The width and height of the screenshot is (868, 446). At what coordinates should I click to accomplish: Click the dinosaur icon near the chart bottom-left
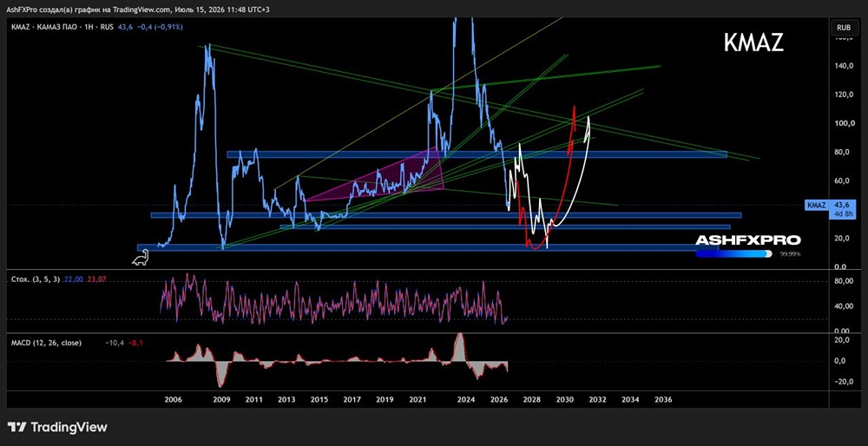[140, 258]
